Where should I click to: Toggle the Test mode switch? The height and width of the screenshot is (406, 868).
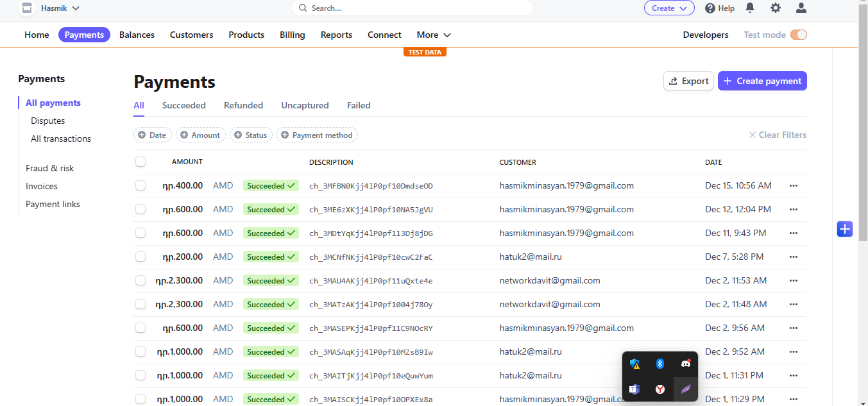(798, 35)
